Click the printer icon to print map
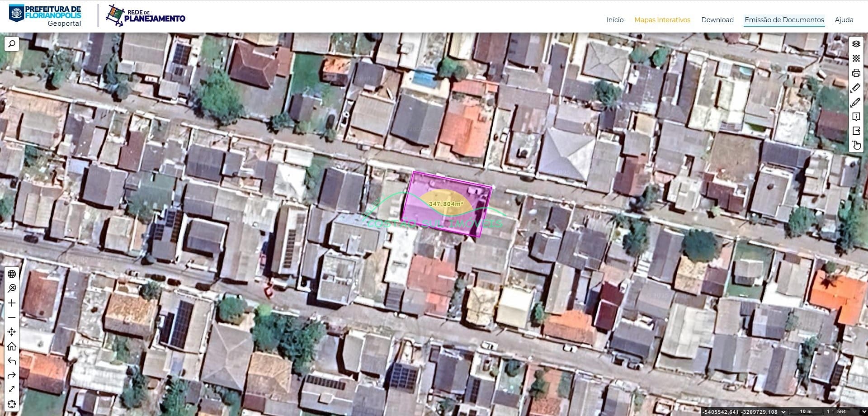Image resolution: width=868 pixels, height=416 pixels. pos(856,73)
